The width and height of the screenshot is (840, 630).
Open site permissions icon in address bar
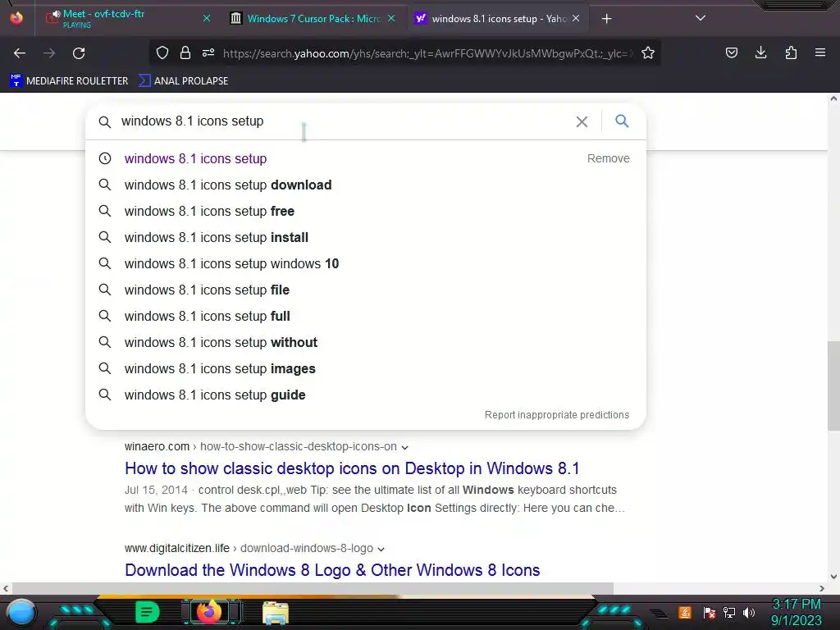(208, 52)
